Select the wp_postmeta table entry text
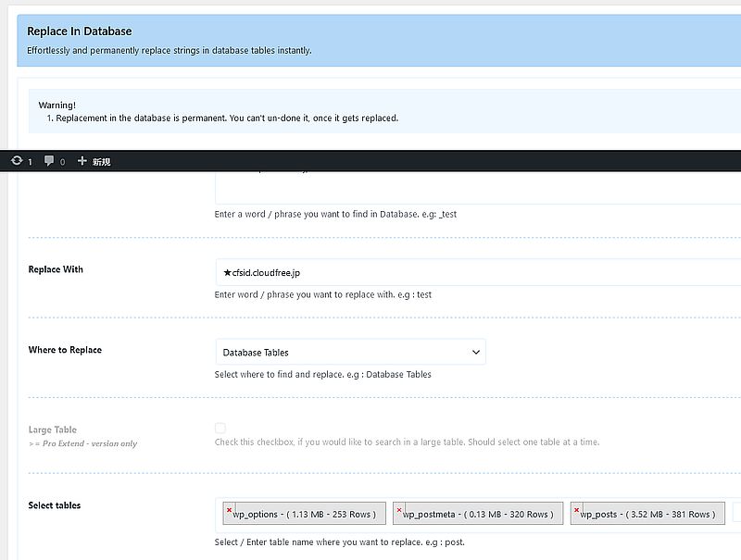 coord(478,515)
